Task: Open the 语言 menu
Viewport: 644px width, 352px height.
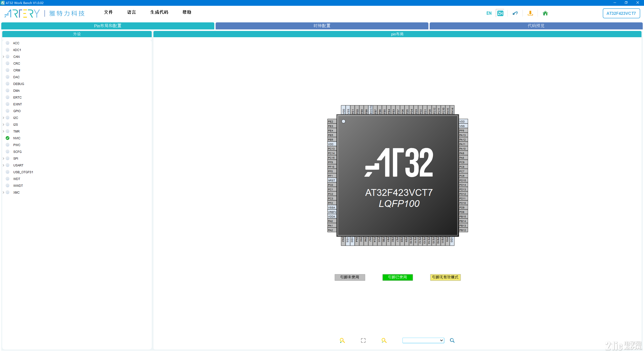Action: point(132,12)
